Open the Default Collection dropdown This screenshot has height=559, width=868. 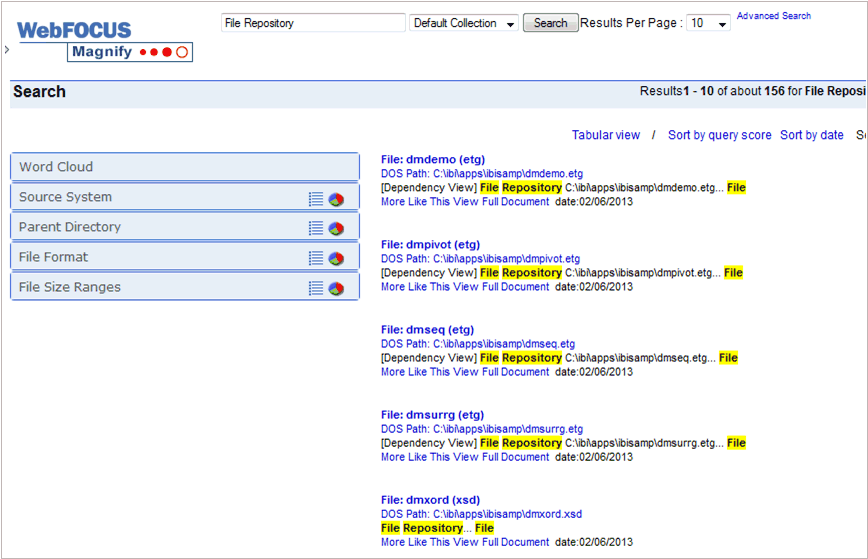[463, 23]
